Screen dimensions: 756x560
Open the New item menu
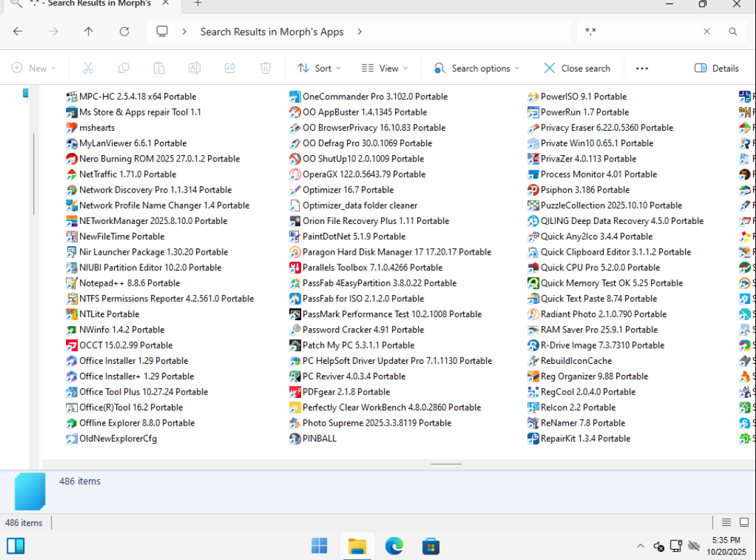[33, 68]
